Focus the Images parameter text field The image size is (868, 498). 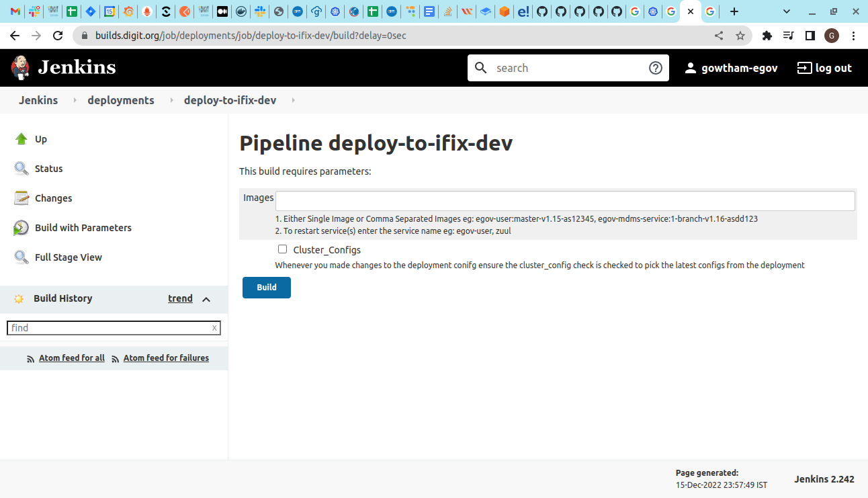[564, 201]
